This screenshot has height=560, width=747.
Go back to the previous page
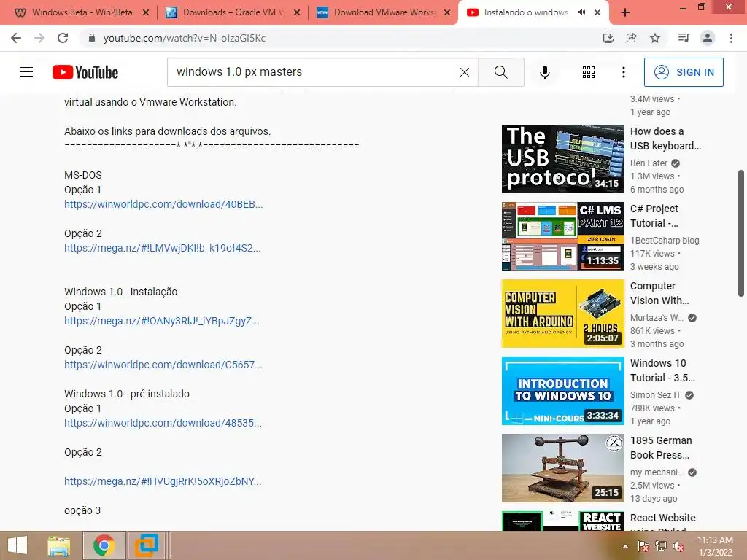16,38
